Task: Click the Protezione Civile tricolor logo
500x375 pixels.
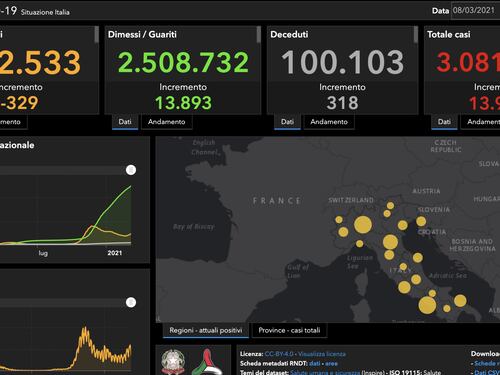Action: pyautogui.click(x=207, y=363)
